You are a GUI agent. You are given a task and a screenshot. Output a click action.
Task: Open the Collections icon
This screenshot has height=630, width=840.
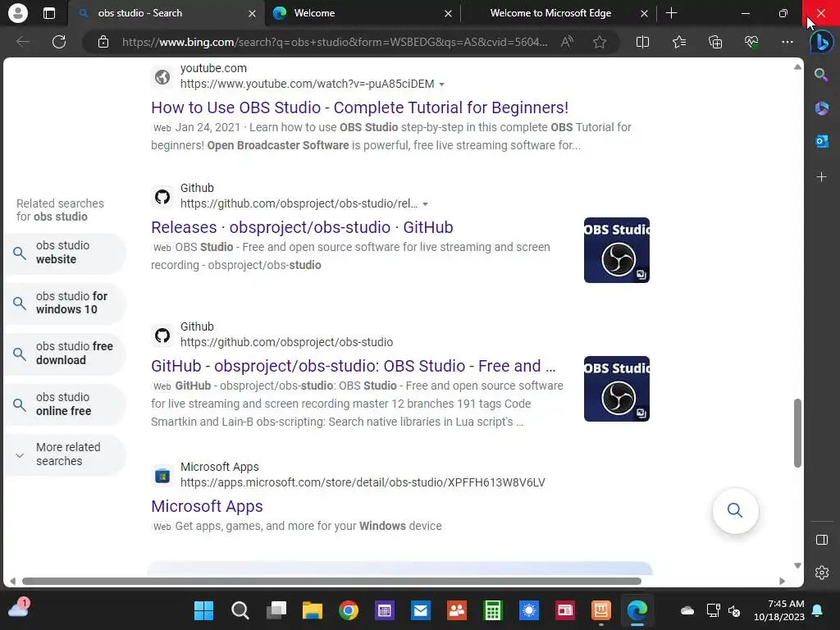click(715, 42)
